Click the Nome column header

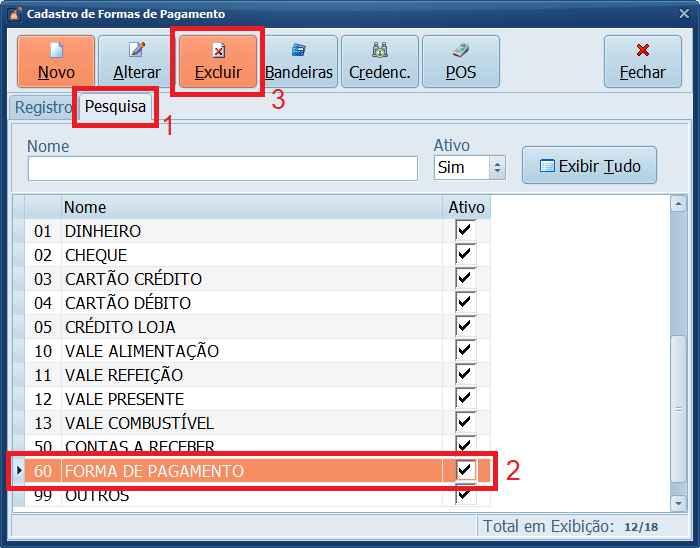(x=252, y=207)
